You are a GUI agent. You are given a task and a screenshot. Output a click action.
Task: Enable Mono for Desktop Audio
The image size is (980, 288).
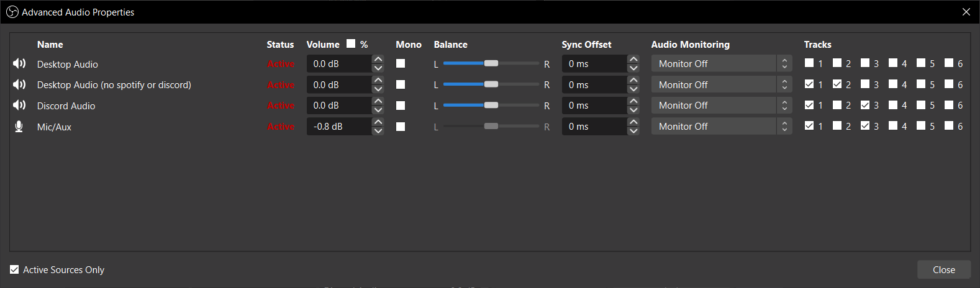pos(401,63)
